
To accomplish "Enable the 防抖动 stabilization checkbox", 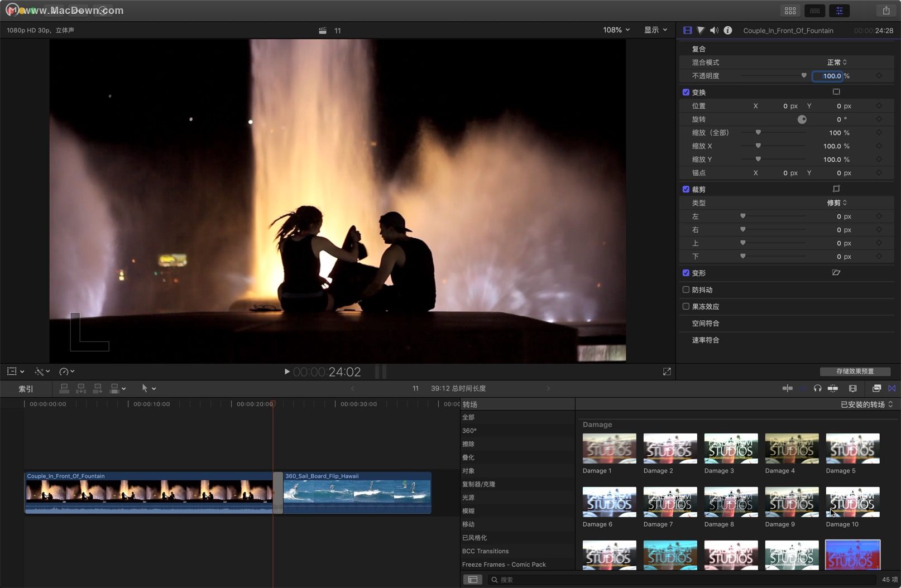I will (686, 290).
